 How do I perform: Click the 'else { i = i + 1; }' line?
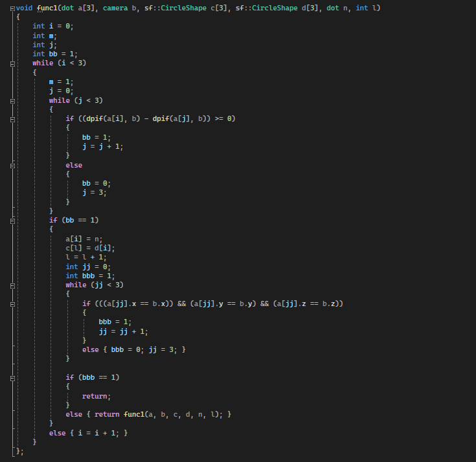coord(88,433)
